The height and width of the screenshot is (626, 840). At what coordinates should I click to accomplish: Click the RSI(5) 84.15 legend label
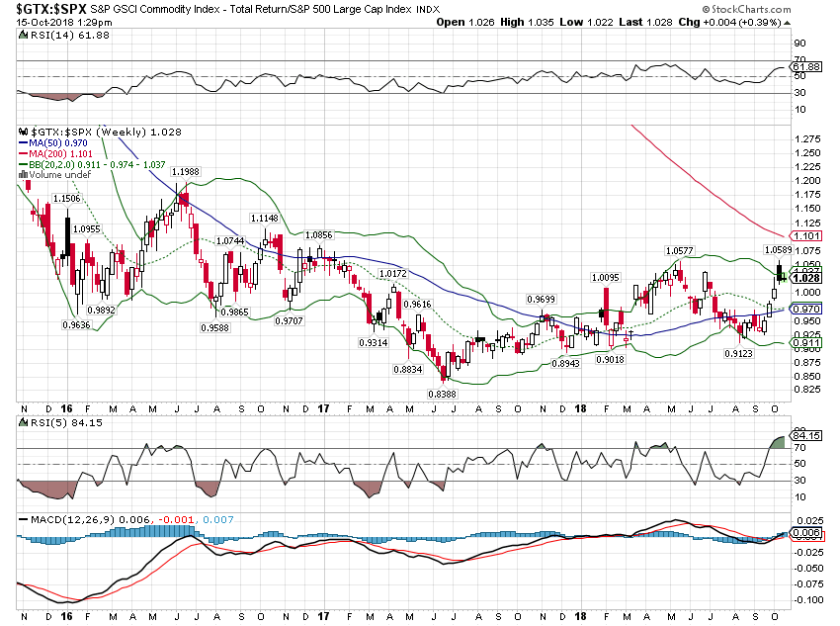pyautogui.click(x=67, y=423)
